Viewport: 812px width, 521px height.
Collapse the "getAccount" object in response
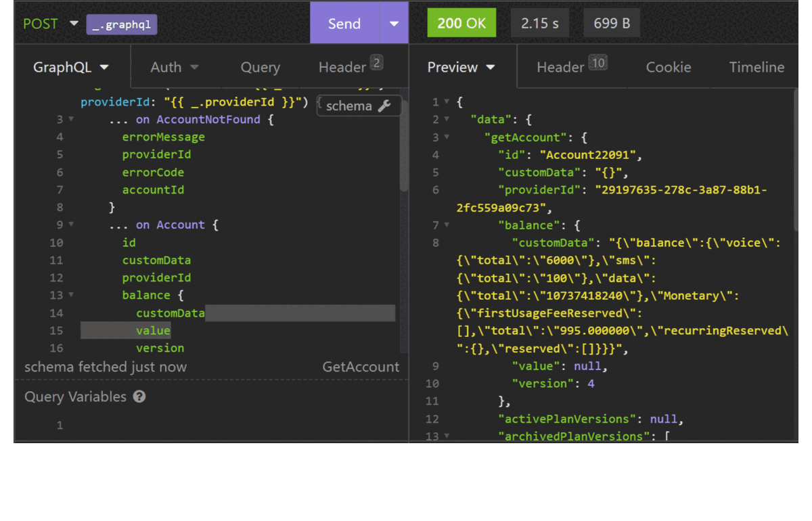(x=447, y=137)
